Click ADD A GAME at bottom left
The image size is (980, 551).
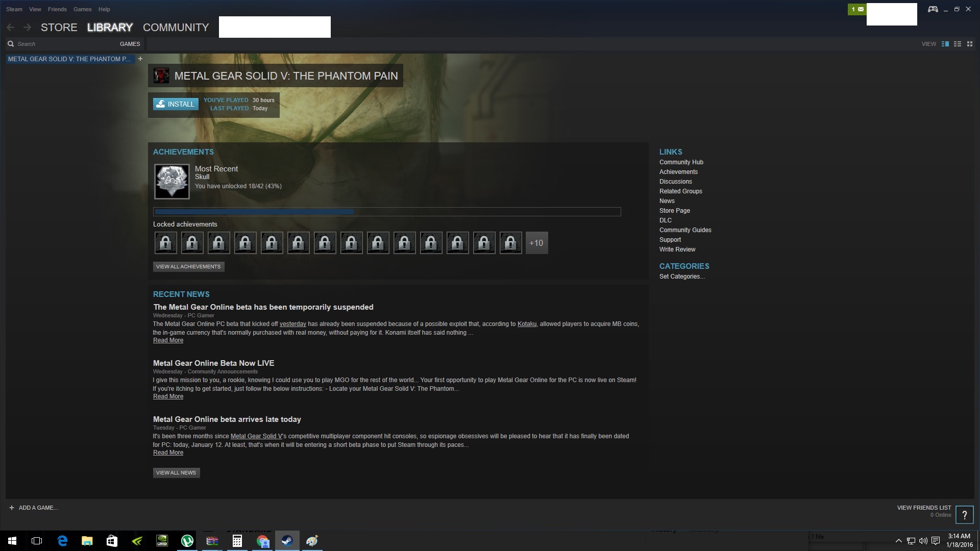34,508
